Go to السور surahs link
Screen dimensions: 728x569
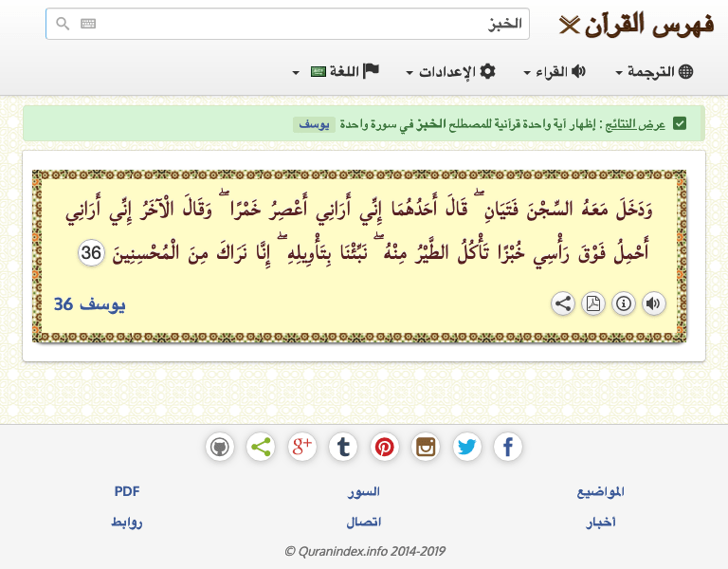pyautogui.click(x=364, y=491)
